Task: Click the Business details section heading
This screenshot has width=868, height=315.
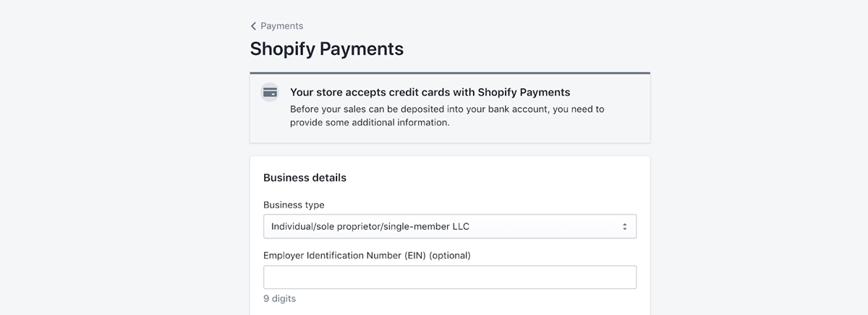Action: tap(305, 178)
